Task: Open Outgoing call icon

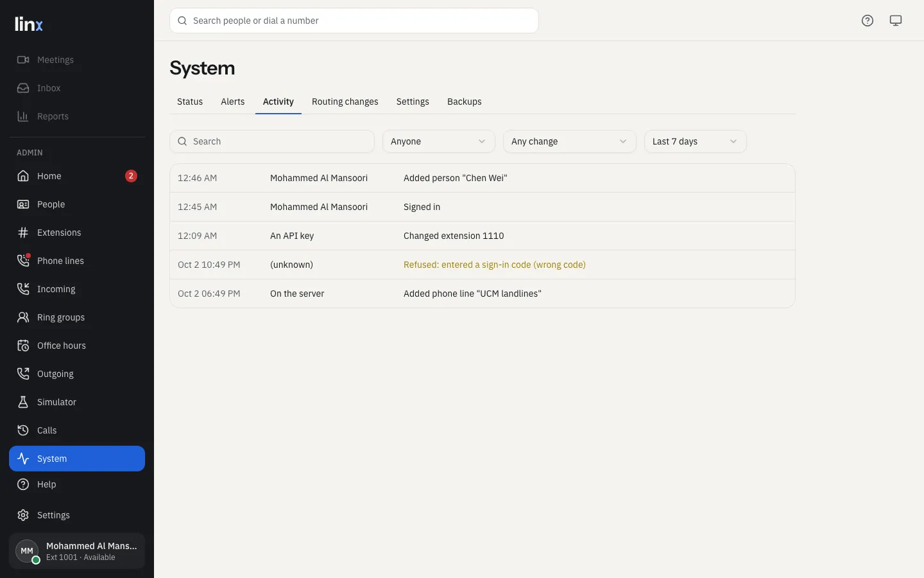Action: click(23, 374)
